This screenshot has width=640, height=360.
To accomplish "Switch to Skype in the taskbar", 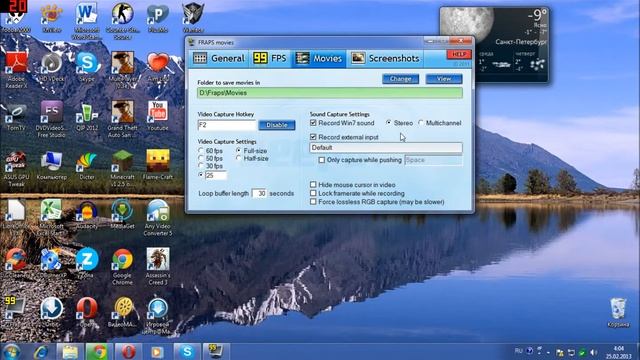I will (187, 352).
